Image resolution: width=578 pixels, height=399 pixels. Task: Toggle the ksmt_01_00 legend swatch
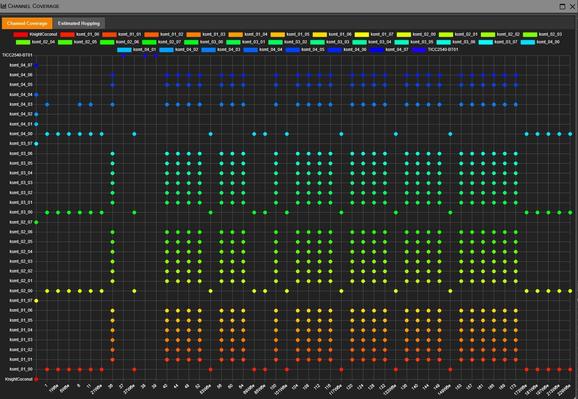click(x=67, y=34)
